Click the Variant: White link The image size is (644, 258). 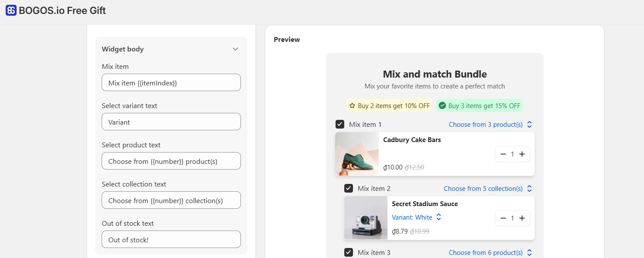[412, 217]
